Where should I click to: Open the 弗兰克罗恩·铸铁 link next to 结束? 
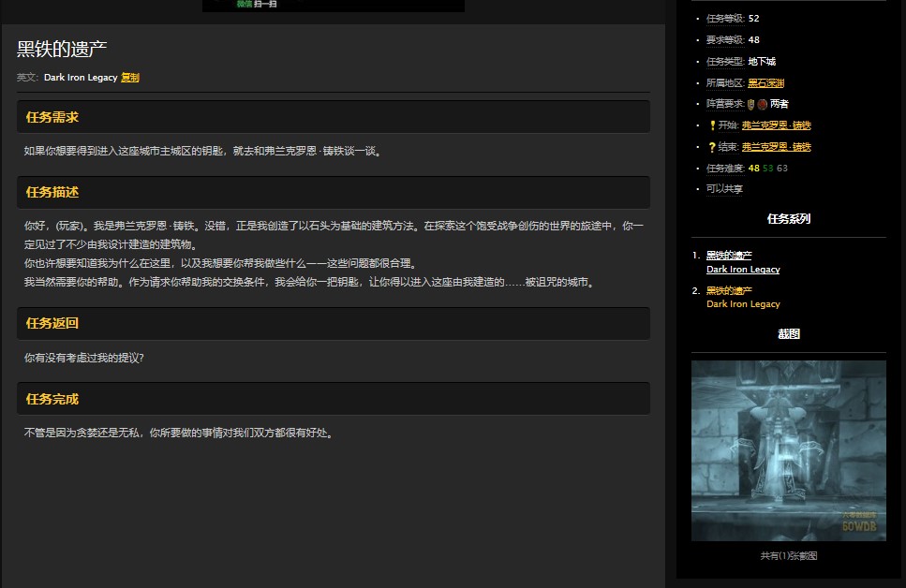click(777, 146)
